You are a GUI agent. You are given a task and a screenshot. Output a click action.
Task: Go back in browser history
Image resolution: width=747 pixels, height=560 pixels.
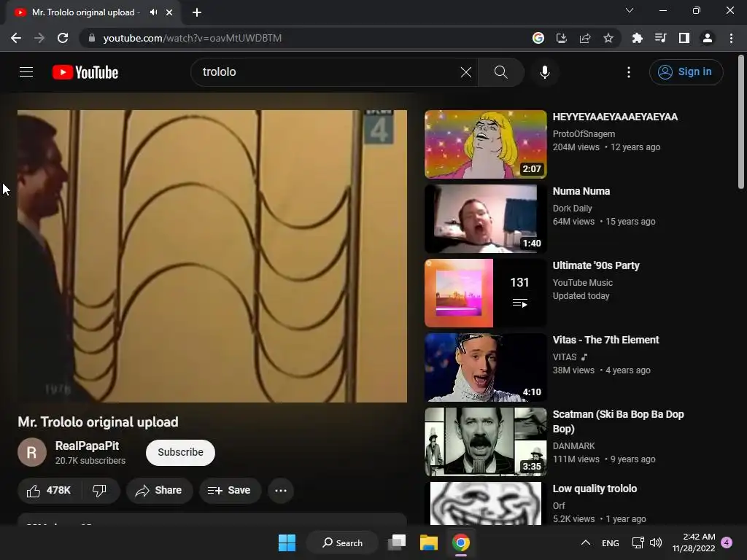click(16, 38)
